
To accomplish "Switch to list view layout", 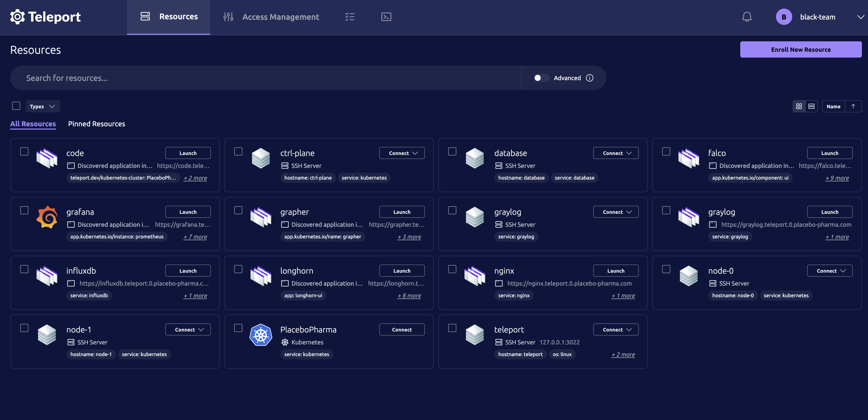I will tap(811, 106).
